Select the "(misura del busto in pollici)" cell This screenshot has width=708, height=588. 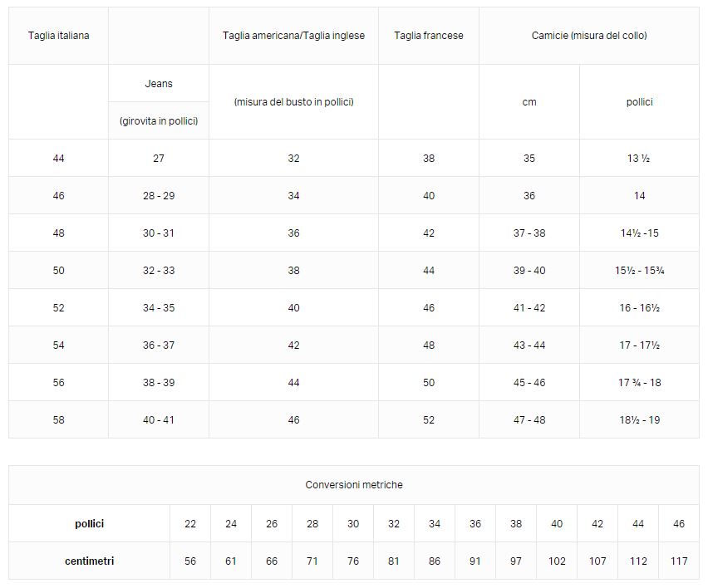293,102
